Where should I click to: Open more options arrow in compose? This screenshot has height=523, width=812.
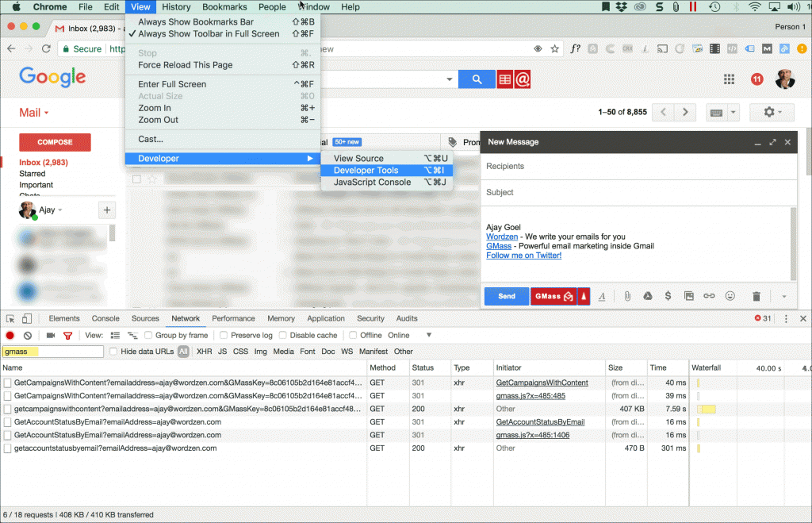784,297
